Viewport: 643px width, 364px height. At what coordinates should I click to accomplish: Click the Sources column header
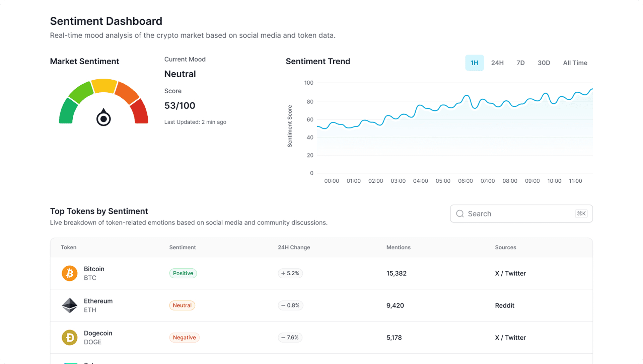click(505, 248)
